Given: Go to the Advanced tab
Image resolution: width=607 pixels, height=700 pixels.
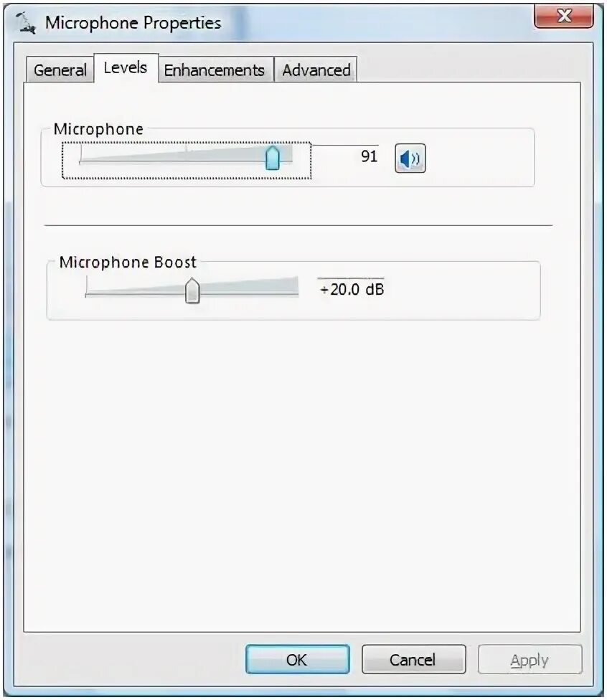Looking at the screenshot, I should tap(316, 70).
